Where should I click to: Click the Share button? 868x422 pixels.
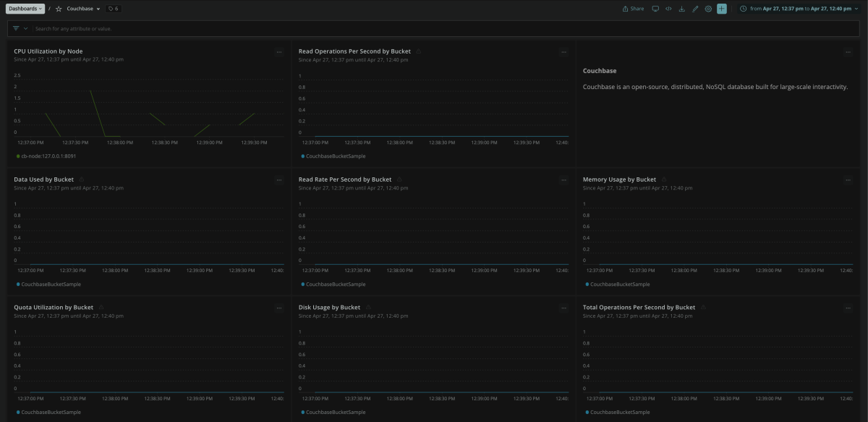tap(633, 9)
